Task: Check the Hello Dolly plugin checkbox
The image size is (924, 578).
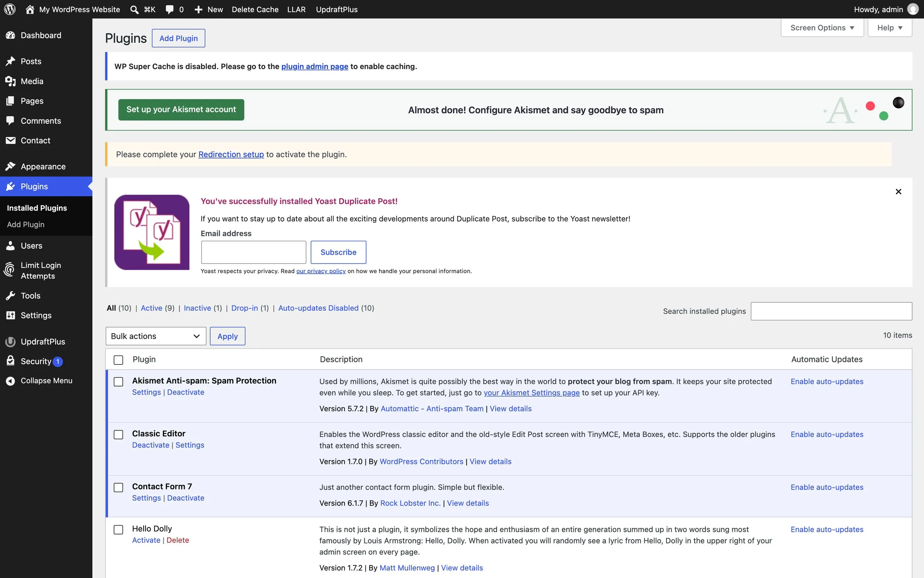Action: [118, 529]
